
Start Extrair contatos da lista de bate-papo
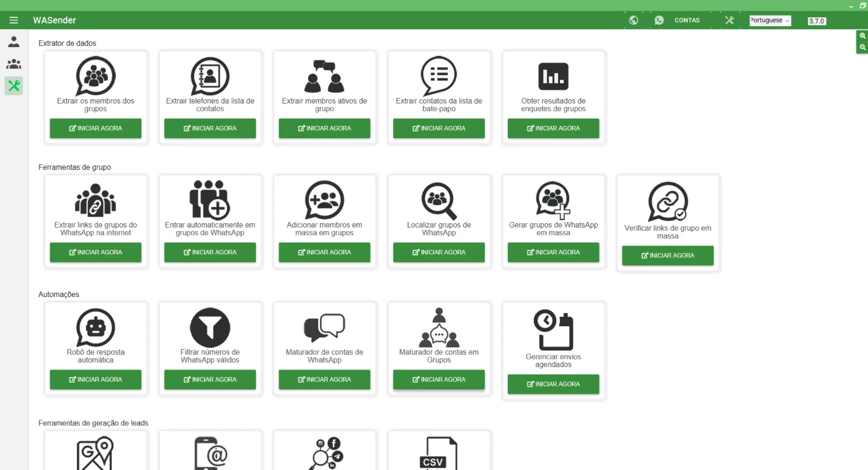pos(439,128)
